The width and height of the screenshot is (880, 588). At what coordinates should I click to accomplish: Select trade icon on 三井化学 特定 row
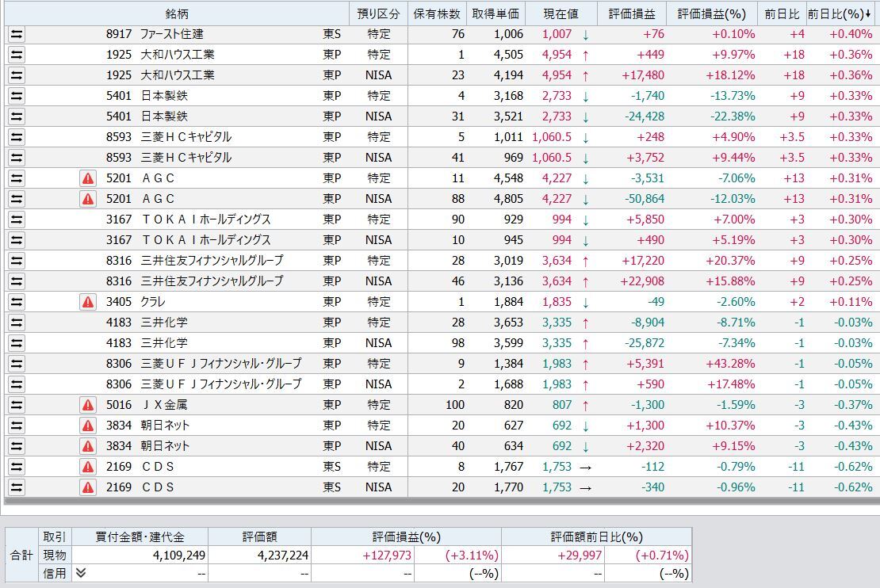click(17, 323)
